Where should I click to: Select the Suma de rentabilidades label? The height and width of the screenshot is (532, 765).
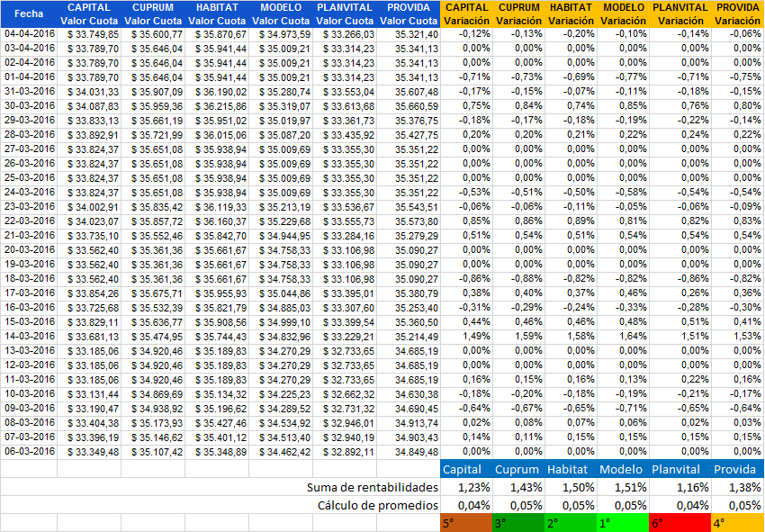(x=373, y=487)
